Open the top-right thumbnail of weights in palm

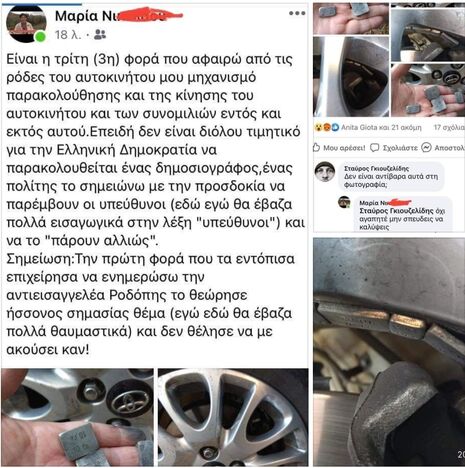pos(351,19)
